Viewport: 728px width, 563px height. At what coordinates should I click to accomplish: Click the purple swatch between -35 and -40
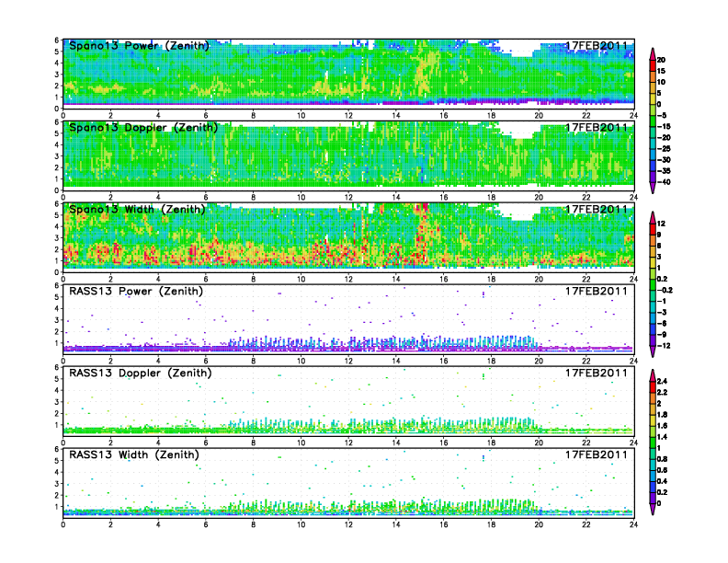[x=653, y=177]
